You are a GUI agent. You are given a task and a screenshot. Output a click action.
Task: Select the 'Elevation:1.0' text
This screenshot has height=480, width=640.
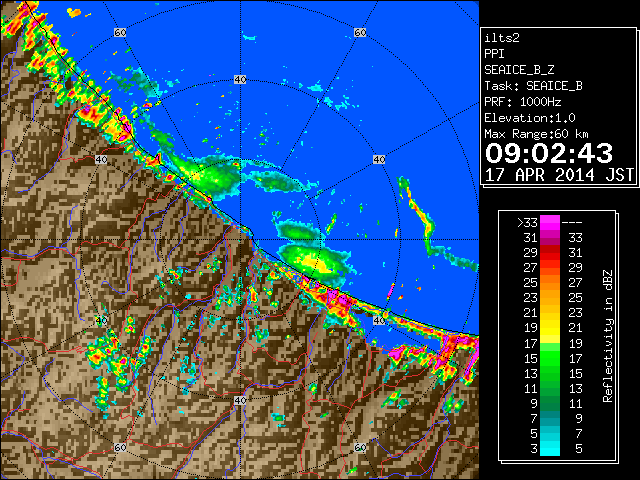[530, 118]
